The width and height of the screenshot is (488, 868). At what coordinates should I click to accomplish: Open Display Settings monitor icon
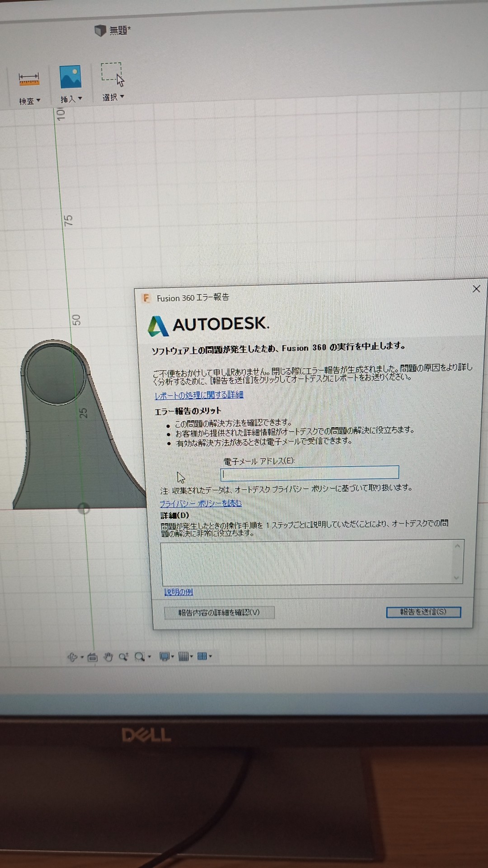tap(165, 656)
